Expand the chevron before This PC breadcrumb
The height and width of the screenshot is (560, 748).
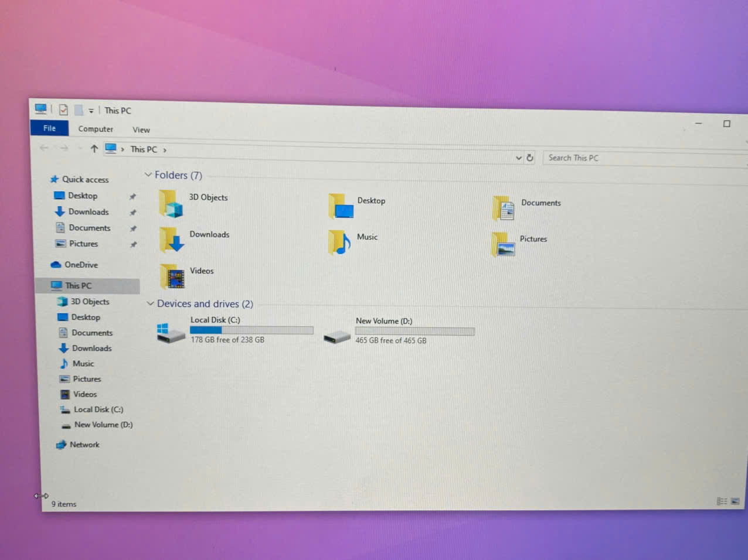(x=123, y=149)
